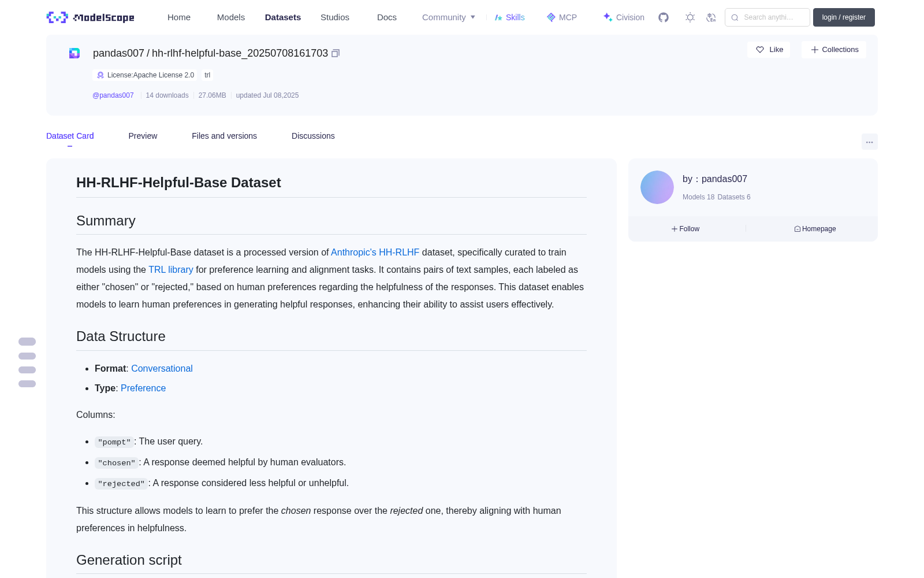Image resolution: width=924 pixels, height=578 pixels.
Task: Click the dataset avatar icon beside title
Action: click(74, 53)
